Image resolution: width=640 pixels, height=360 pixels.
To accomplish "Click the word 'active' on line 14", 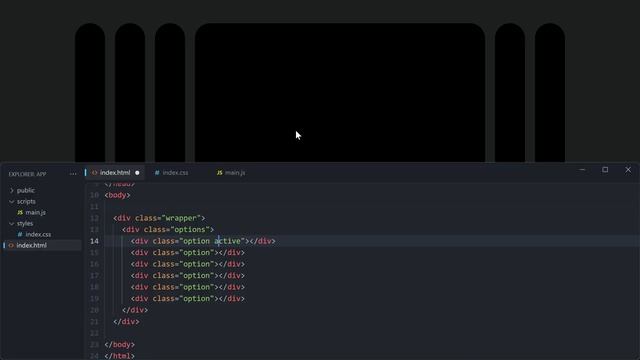I will pos(227,241).
